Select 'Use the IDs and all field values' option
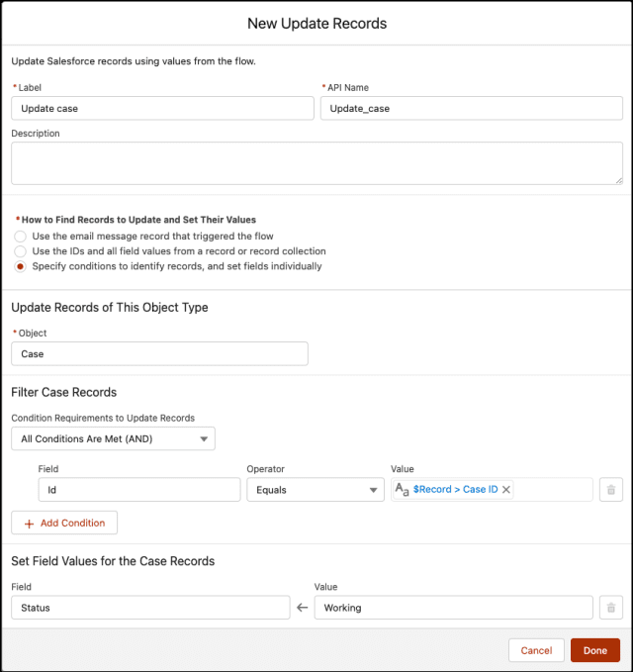The image size is (633, 672). (x=20, y=251)
